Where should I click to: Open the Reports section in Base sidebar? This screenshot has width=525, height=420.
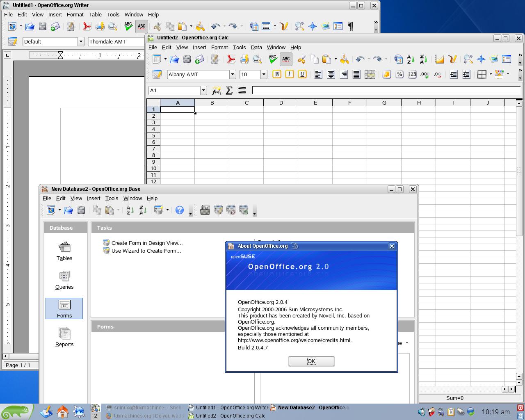(64, 338)
